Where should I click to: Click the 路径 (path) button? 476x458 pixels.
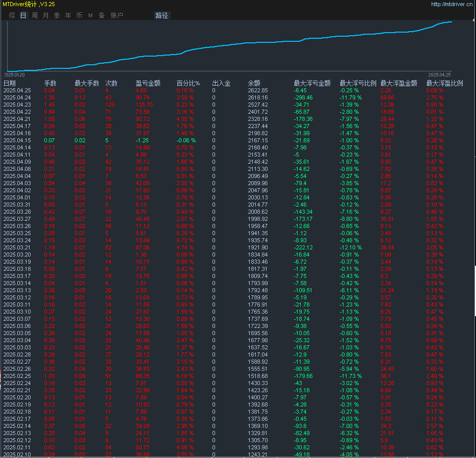(161, 15)
